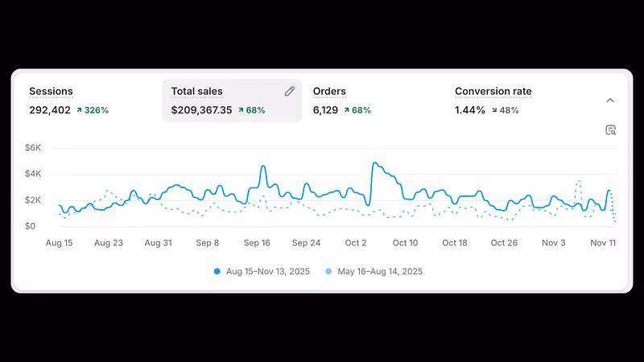Click the Nov 11 axis date label
644x362 pixels.
603,243
